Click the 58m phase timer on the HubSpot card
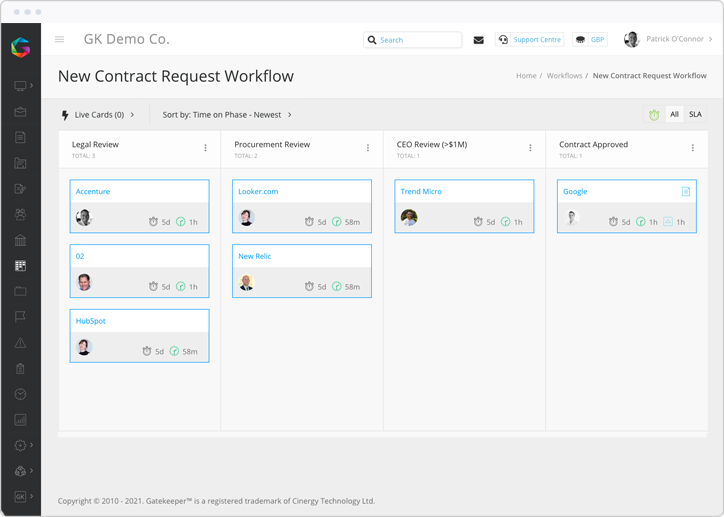The image size is (724, 517). tap(183, 351)
